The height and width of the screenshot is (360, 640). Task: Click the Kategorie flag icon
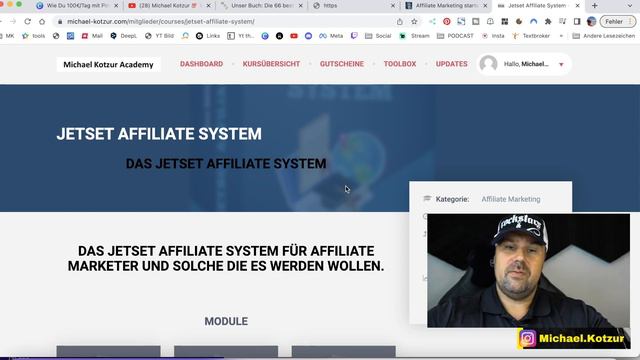427,199
